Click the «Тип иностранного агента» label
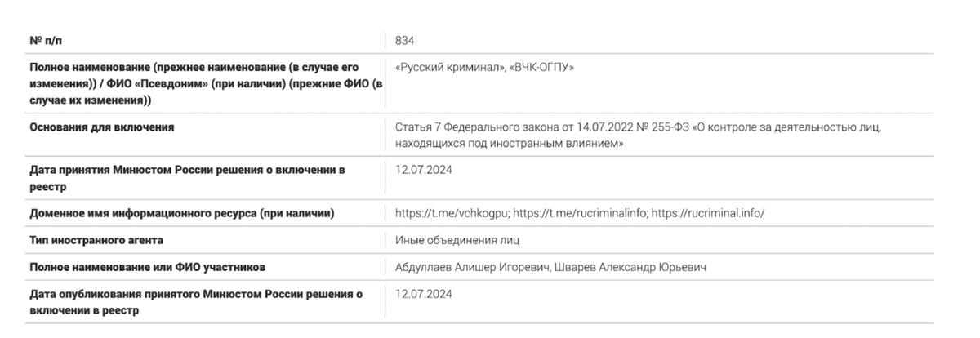 96,240
